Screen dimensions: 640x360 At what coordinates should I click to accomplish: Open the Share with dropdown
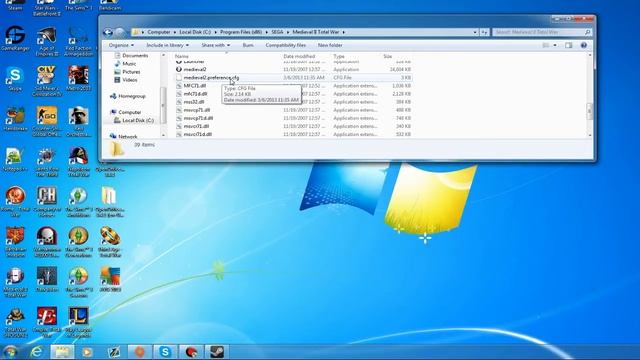216,45
